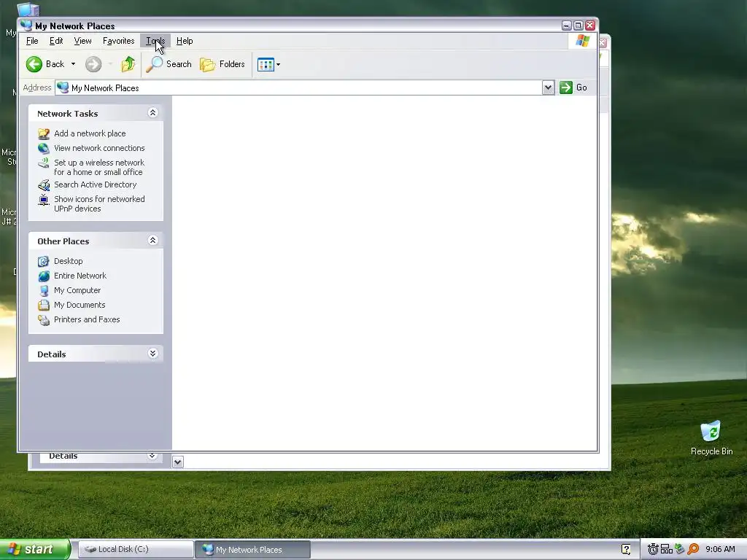Screen dimensions: 747x560
Task: Click the Printers and Faxes icon
Action: [44, 320]
